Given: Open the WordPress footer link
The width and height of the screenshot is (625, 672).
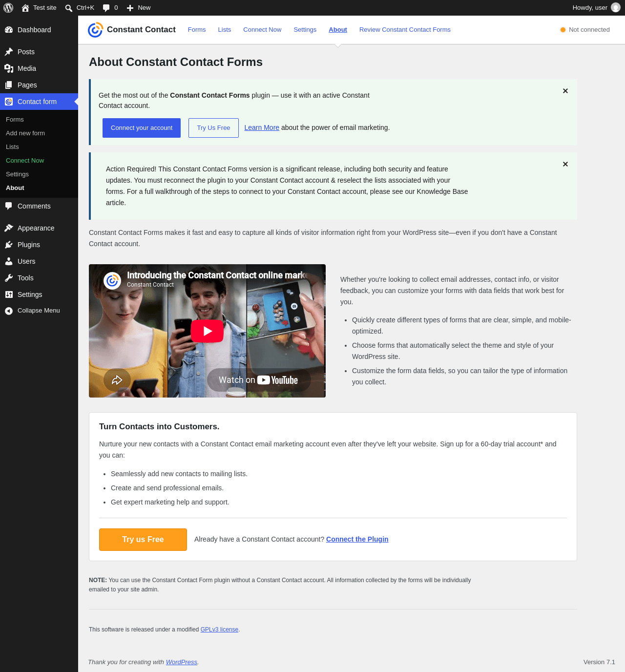Looking at the screenshot, I should (182, 662).
